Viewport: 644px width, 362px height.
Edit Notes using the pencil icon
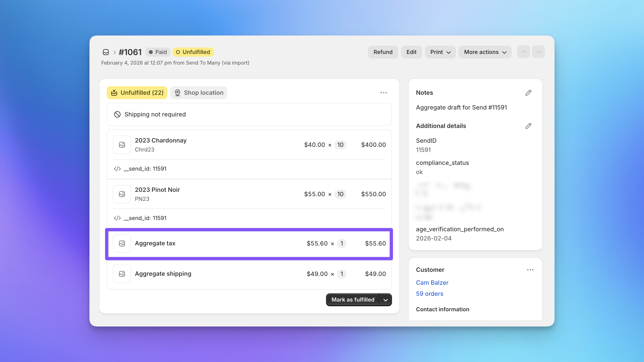pyautogui.click(x=528, y=93)
